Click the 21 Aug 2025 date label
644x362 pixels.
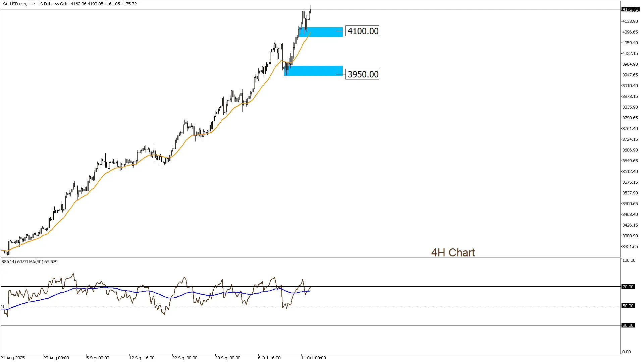pos(13,358)
